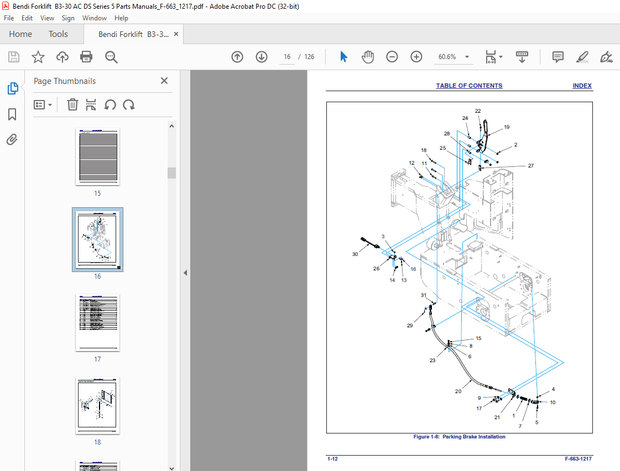This screenshot has height=471, width=620.
Task: Click the total page count 126
Action: pos(309,57)
